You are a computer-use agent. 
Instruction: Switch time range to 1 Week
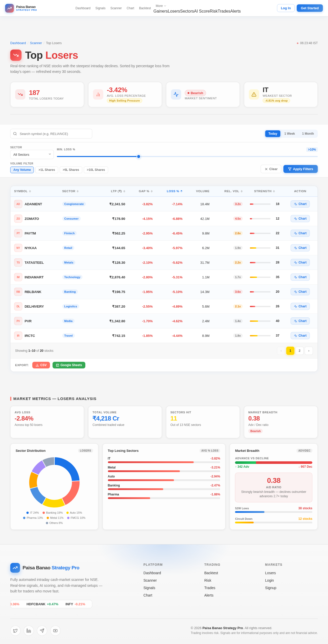point(290,134)
